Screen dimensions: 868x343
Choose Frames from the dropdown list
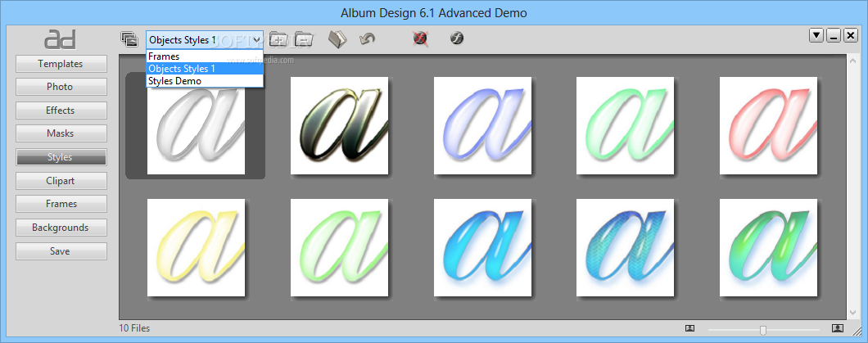coord(204,56)
